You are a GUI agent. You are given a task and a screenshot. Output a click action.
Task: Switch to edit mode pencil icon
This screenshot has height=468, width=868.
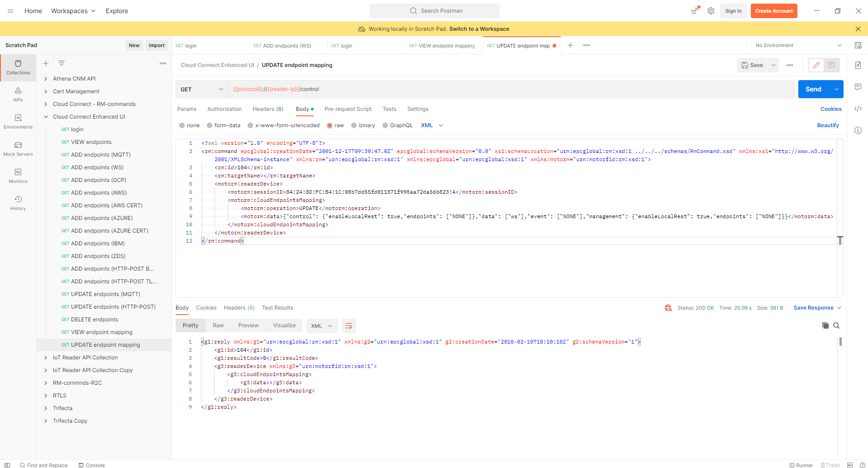click(x=816, y=65)
